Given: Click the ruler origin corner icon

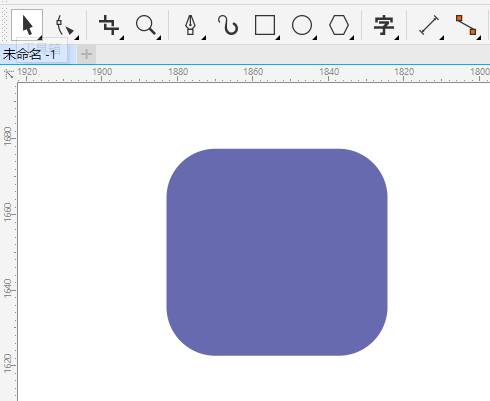Looking at the screenshot, I should (9, 74).
